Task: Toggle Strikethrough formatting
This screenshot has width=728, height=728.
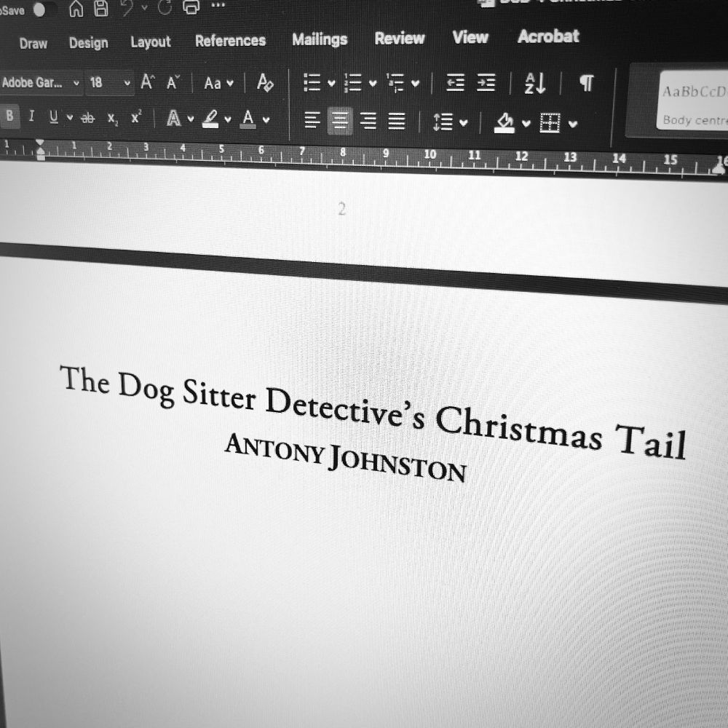Action: (x=87, y=119)
